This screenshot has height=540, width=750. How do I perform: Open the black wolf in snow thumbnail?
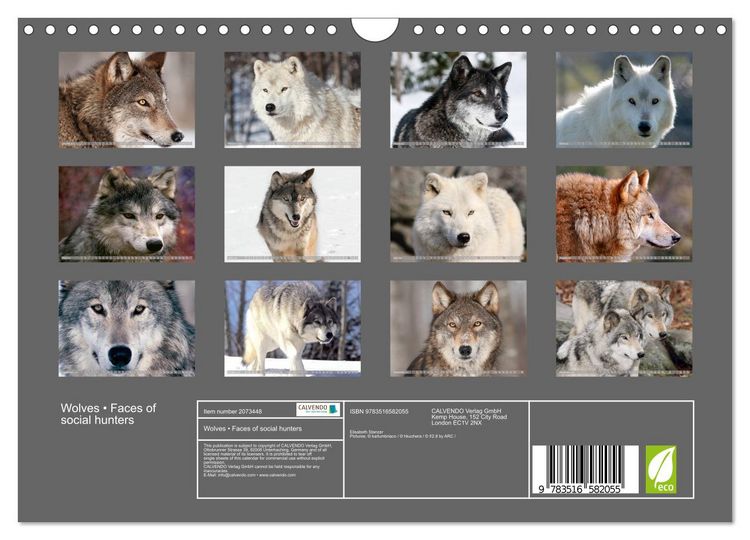pyautogui.click(x=458, y=99)
